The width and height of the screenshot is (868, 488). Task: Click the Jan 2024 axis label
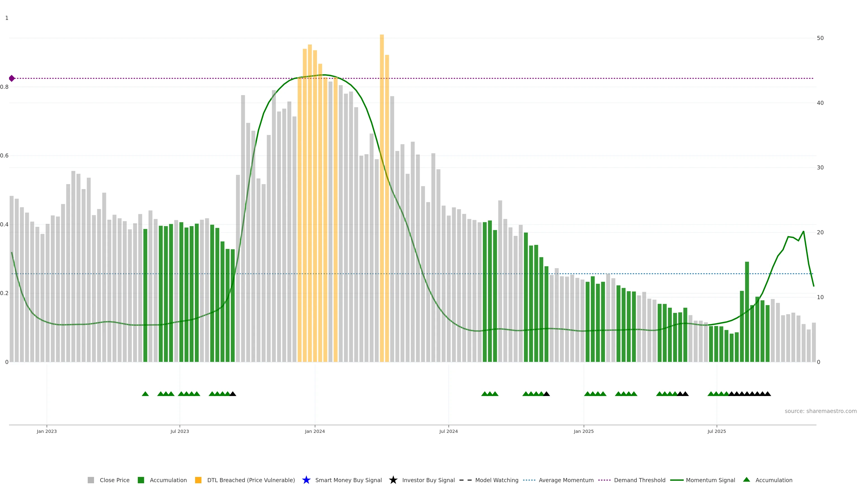pos(315,431)
